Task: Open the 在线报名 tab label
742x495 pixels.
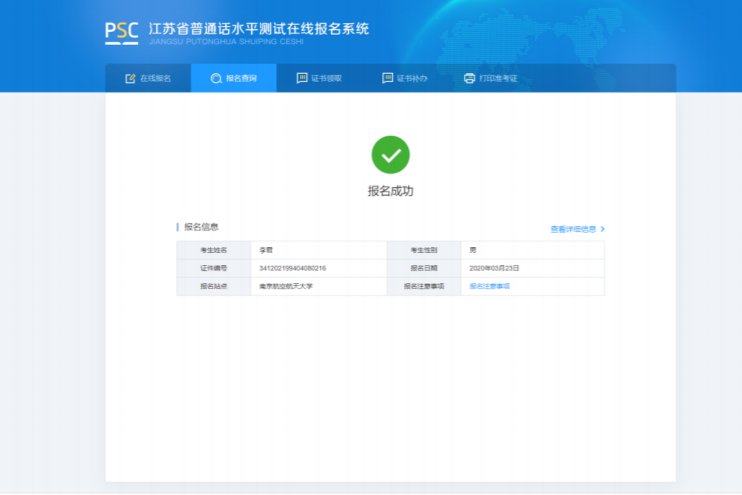Action: pos(155,78)
